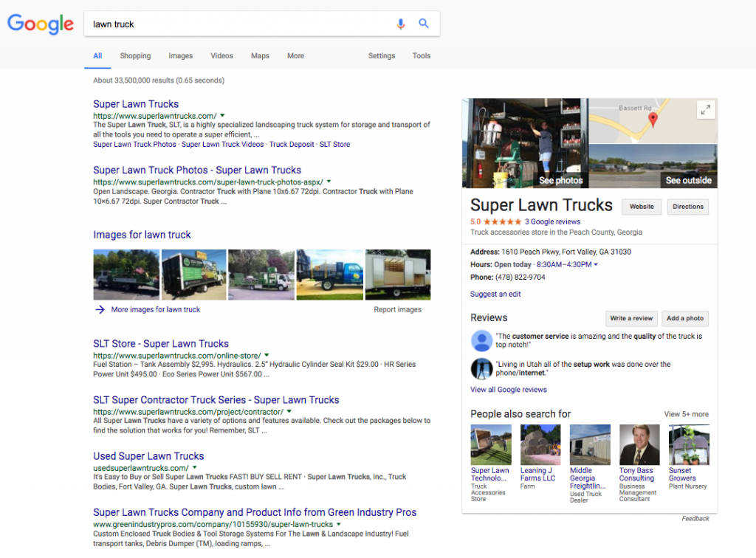Image resolution: width=756 pixels, height=558 pixels.
Task: Switch to the Images tab
Action: (181, 56)
